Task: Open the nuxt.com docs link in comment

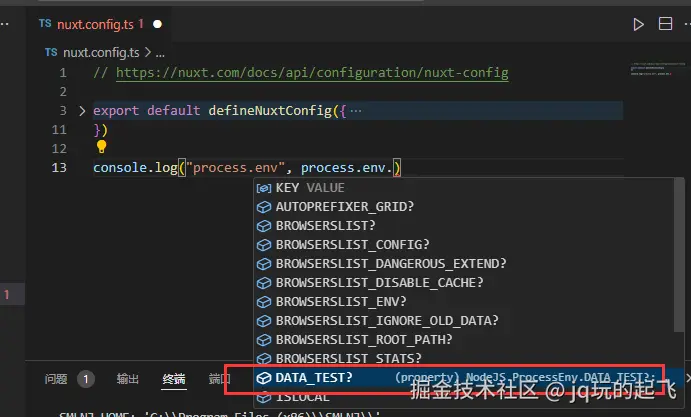Action: pos(312,73)
